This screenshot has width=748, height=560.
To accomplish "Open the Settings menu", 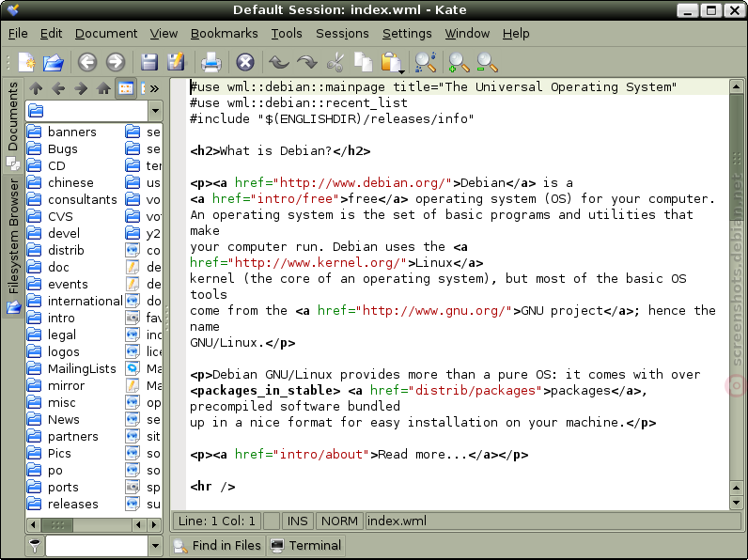I will click(x=407, y=34).
